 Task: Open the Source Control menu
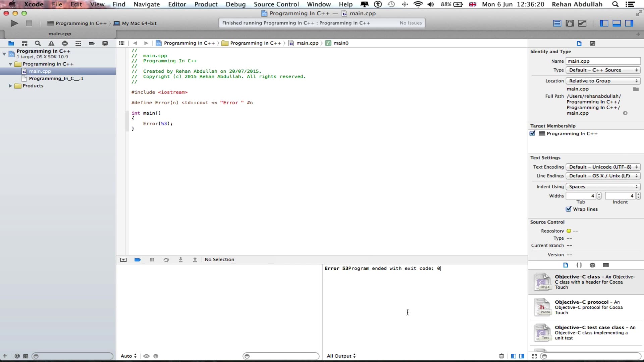click(276, 4)
